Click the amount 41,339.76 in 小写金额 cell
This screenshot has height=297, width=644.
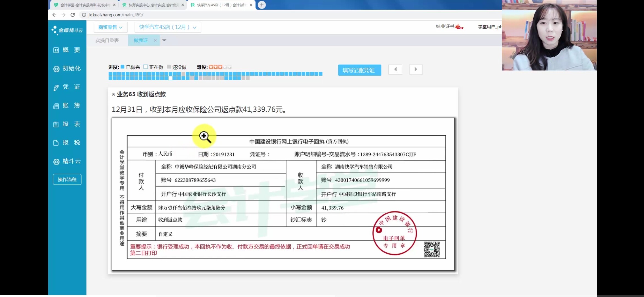point(332,208)
